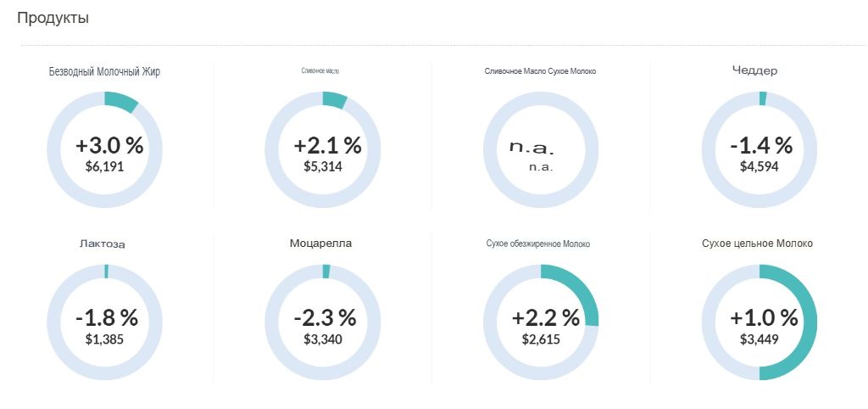Click the $3,449 whole milk price
This screenshot has height=409, width=868.
click(x=759, y=339)
